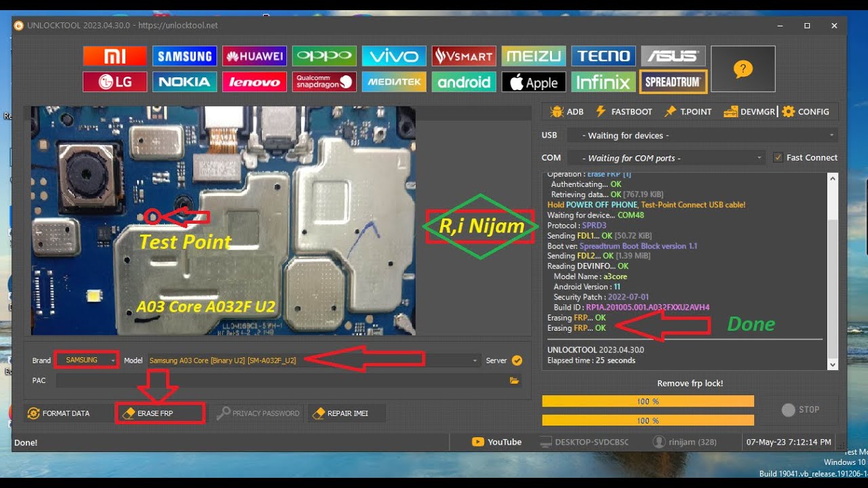
Task: Select the OPPO brand tile
Action: tap(324, 56)
